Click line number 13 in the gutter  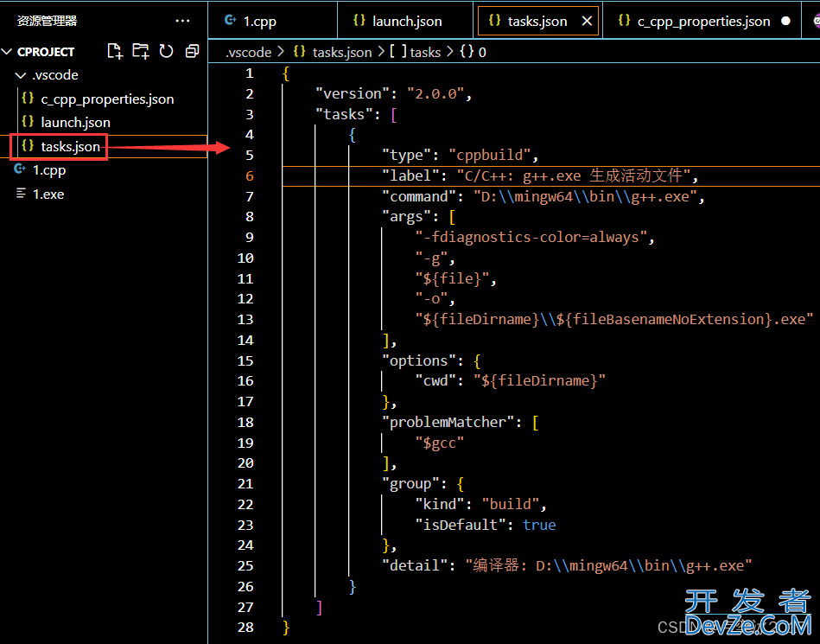[x=245, y=320]
